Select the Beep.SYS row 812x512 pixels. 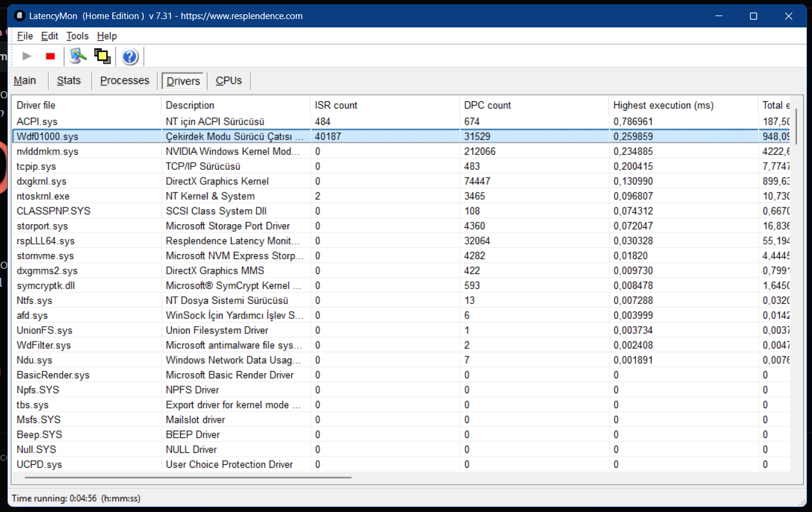pos(401,435)
